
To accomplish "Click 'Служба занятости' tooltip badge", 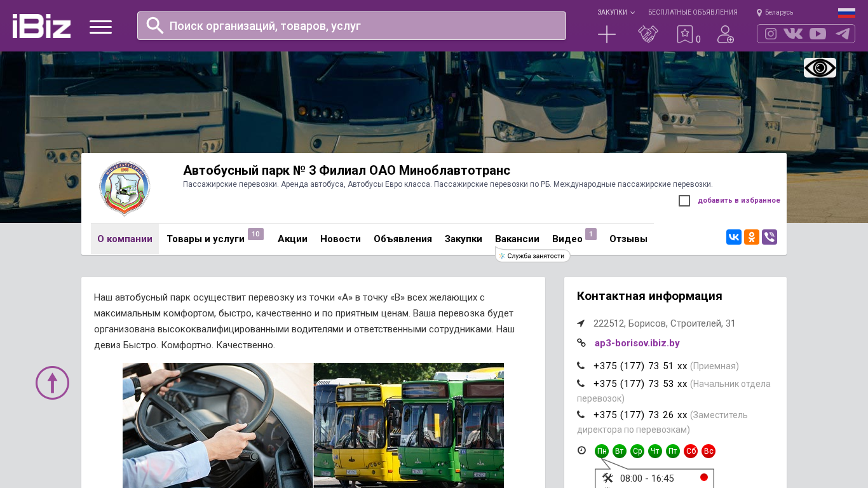I will pos(532,255).
